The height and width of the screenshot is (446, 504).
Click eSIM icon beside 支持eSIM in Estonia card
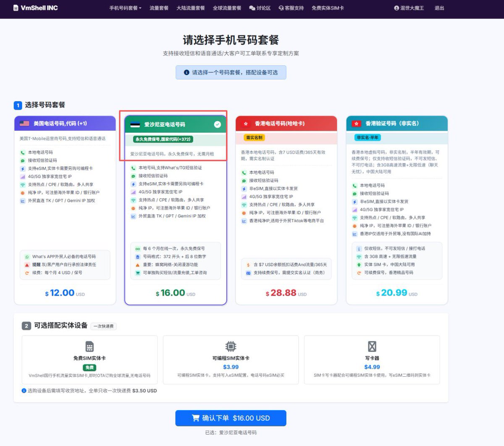(x=133, y=184)
